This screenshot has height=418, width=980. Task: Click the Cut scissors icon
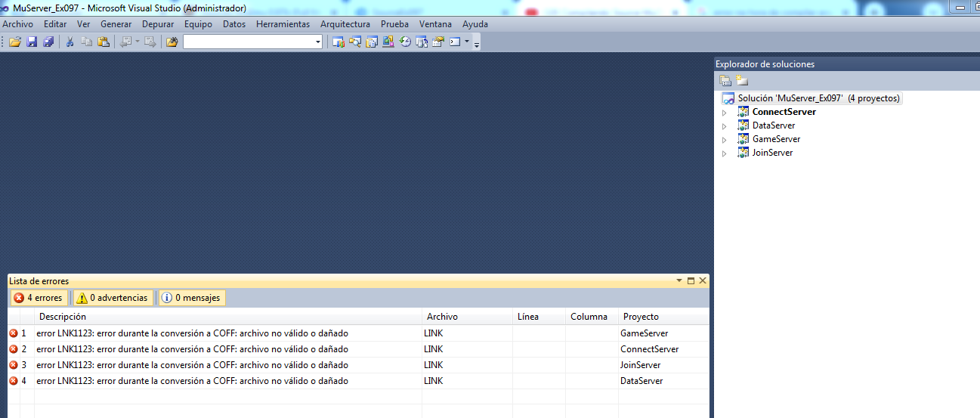click(x=70, y=42)
